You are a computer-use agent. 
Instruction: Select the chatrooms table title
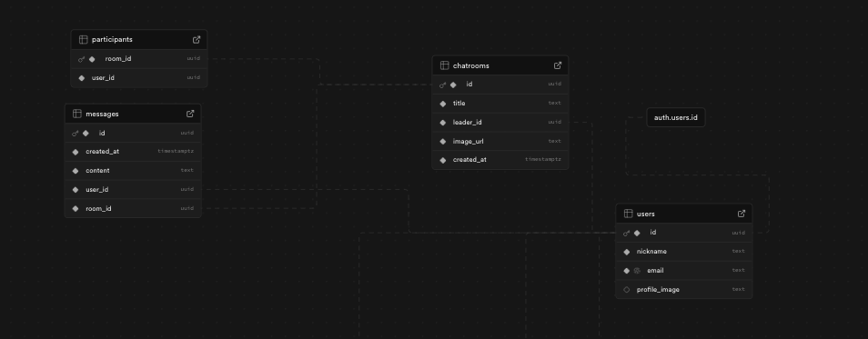pyautogui.click(x=471, y=65)
